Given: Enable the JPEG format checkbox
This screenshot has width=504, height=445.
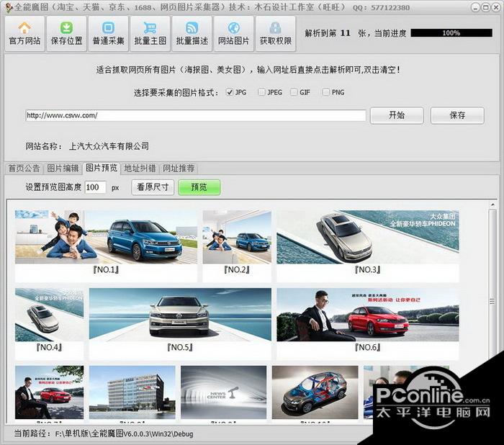Looking at the screenshot, I should (261, 92).
